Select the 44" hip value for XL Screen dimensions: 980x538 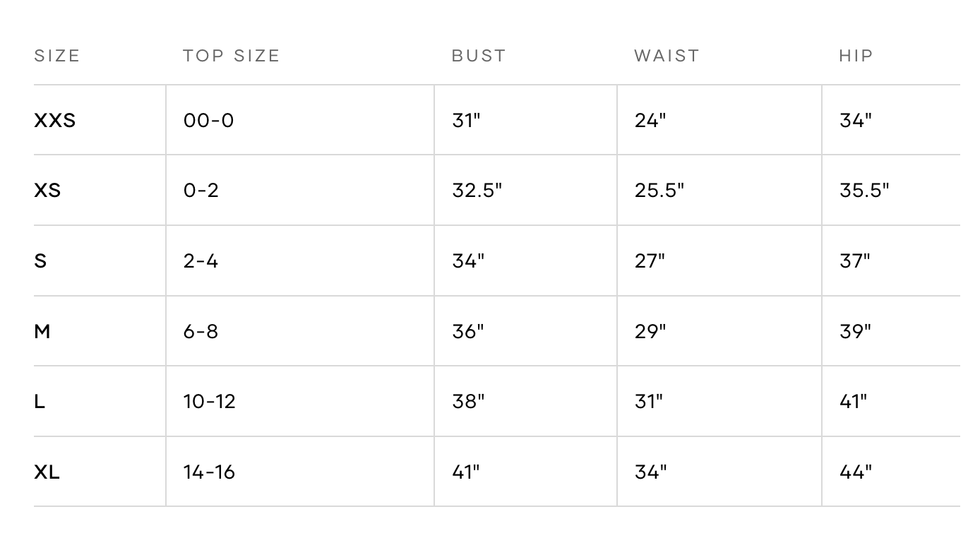(x=856, y=472)
